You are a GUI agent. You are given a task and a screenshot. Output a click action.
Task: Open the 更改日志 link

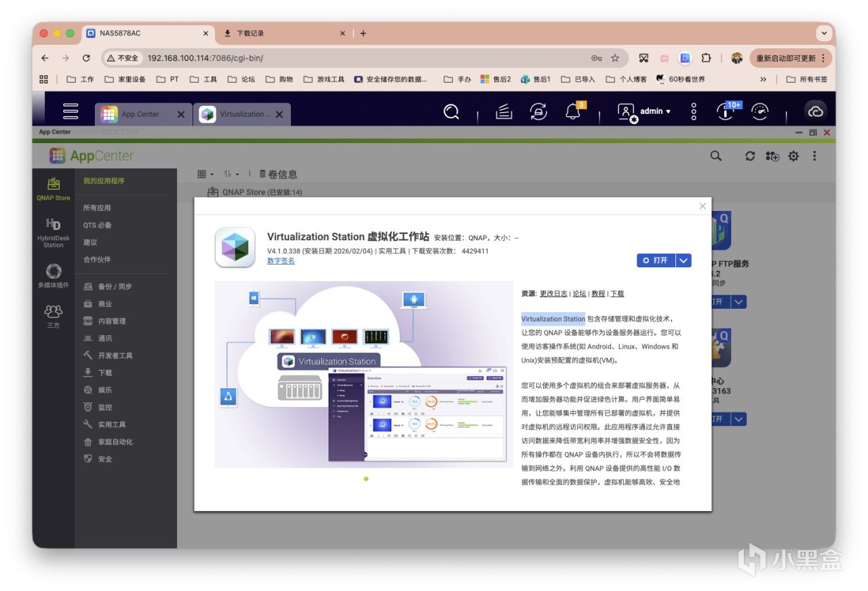[x=553, y=294]
